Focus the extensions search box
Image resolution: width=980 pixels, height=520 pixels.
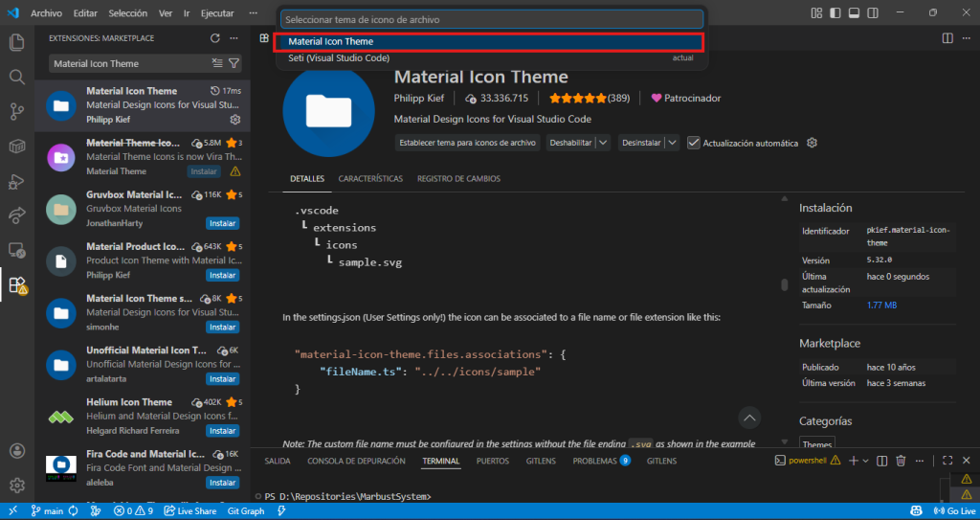(x=130, y=63)
